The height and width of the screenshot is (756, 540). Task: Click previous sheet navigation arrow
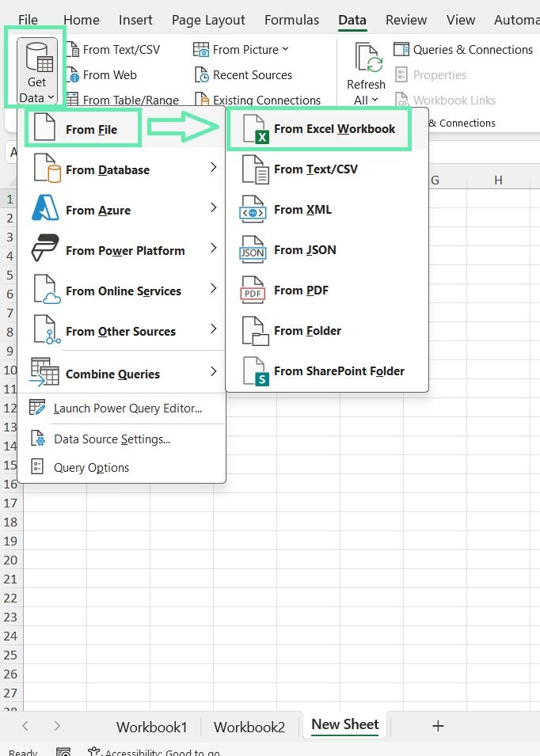[25, 726]
